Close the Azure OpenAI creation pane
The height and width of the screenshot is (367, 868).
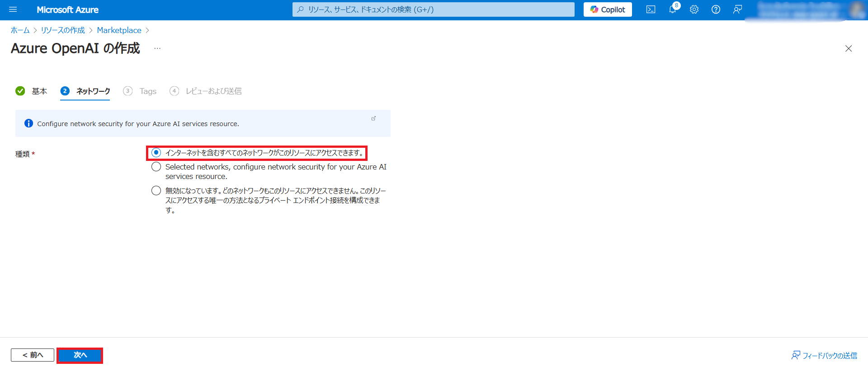click(849, 48)
